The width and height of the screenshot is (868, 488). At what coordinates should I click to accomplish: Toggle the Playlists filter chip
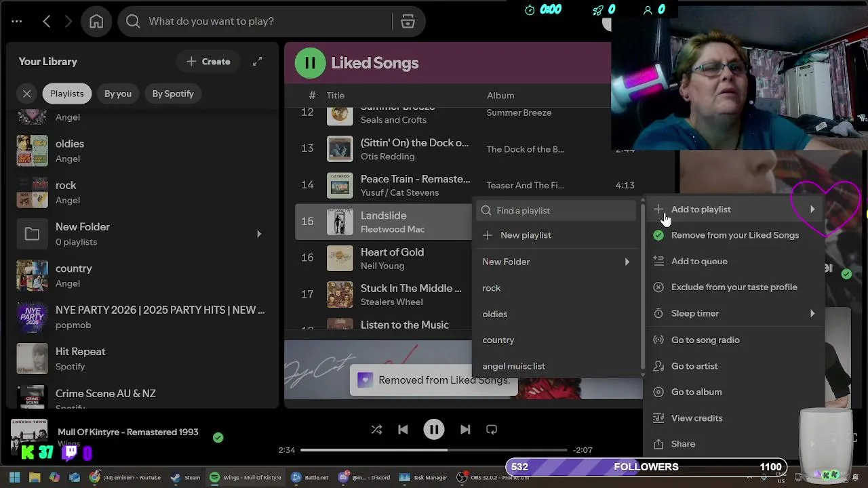pyautogui.click(x=67, y=94)
